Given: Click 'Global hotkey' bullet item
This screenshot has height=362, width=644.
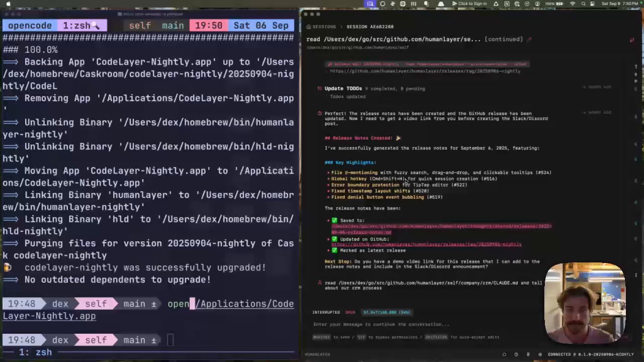Looking at the screenshot, I should coord(414,178).
